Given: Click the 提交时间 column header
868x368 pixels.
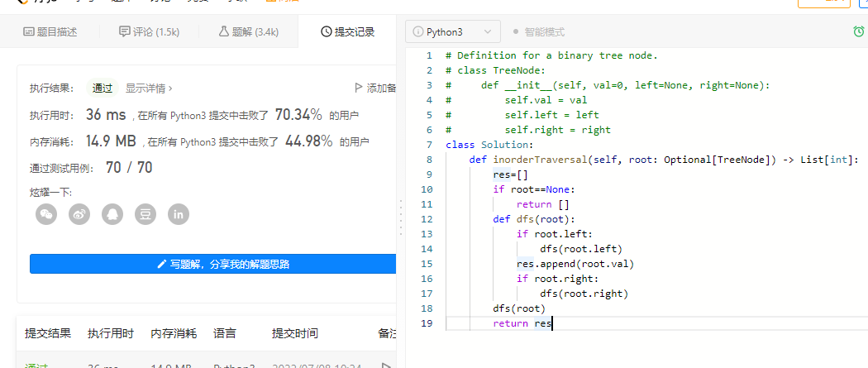Looking at the screenshot, I should tap(294, 333).
